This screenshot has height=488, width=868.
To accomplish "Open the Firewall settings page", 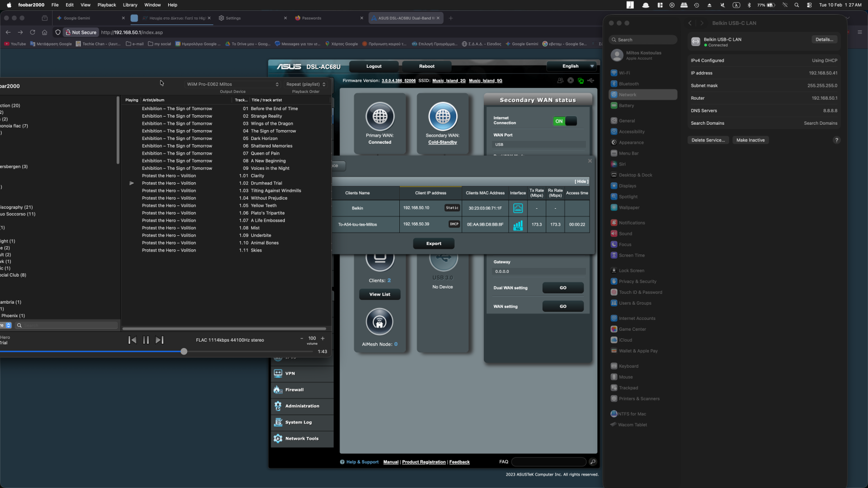I will 295,390.
